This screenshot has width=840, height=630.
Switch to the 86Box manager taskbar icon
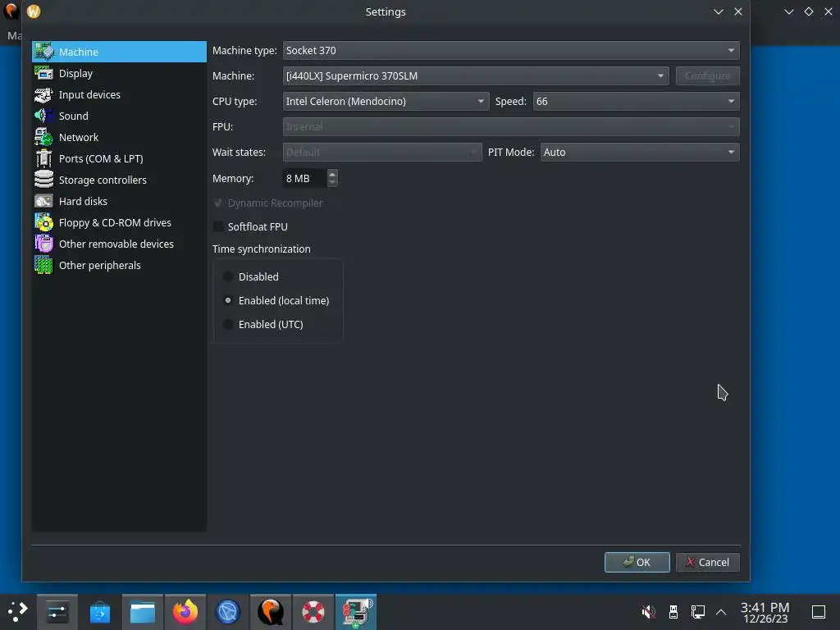click(x=356, y=612)
